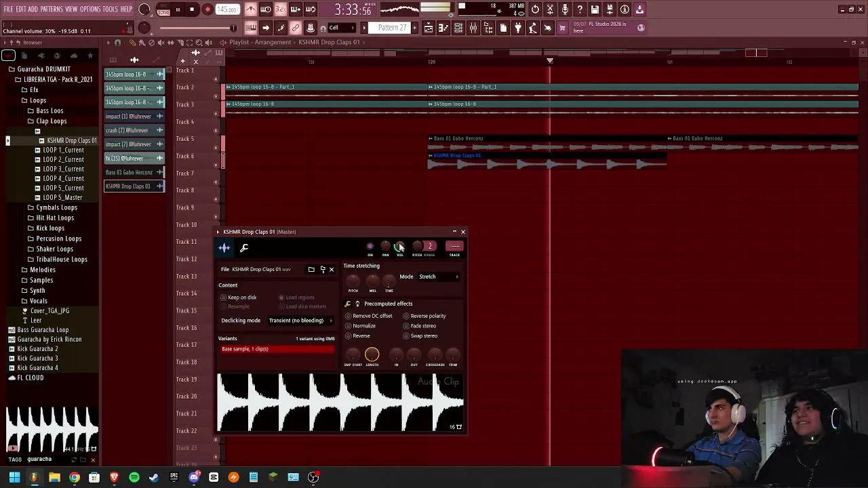Open the help question mark icon
Viewport: 868px width, 488px height.
[580, 9]
